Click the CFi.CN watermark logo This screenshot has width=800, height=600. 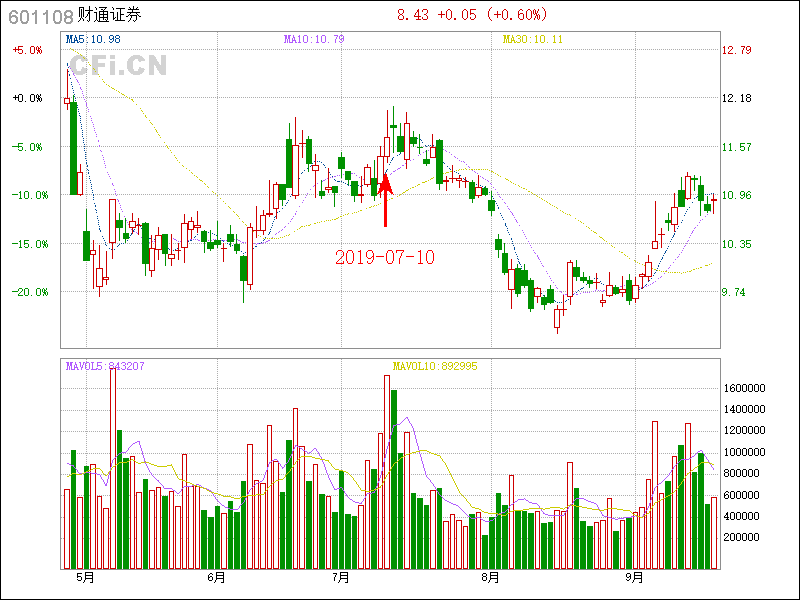coord(118,66)
